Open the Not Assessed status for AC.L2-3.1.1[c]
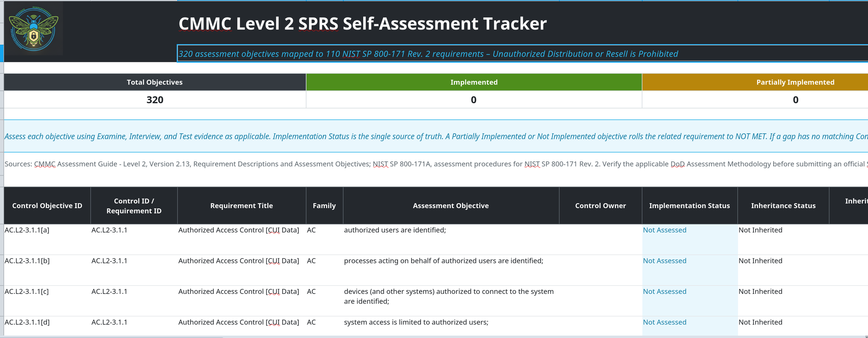The height and width of the screenshot is (338, 868). point(690,301)
